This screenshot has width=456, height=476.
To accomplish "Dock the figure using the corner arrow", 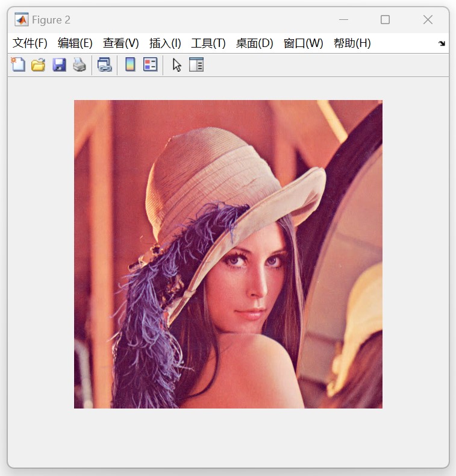I will point(442,43).
